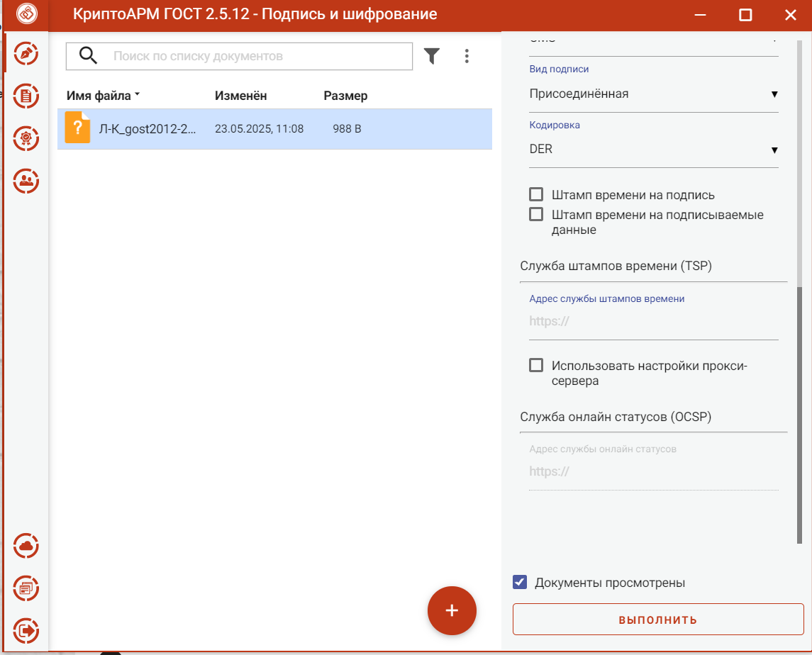
Task: Open the cloud service sidebar icon
Action: click(26, 546)
